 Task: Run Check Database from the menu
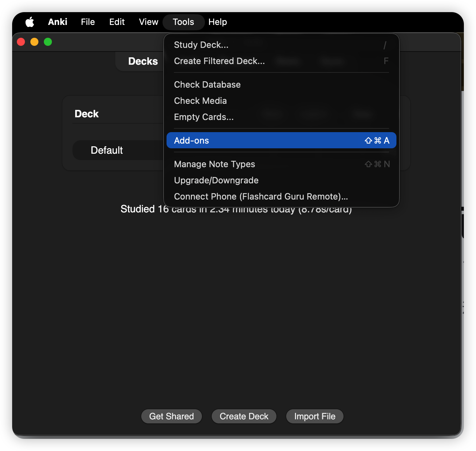281,85
